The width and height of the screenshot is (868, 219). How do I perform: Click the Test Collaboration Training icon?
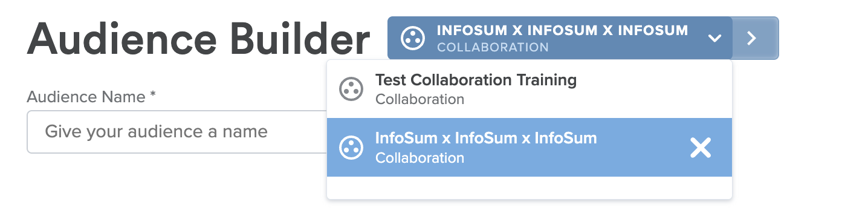pyautogui.click(x=351, y=89)
